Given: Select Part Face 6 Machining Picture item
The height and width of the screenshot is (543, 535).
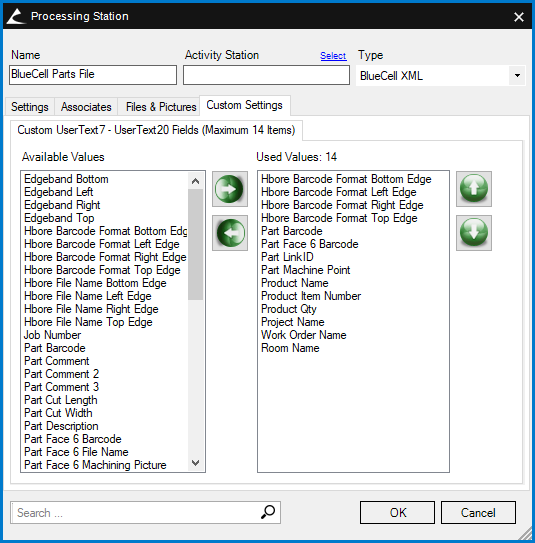Looking at the screenshot, I should [95, 465].
